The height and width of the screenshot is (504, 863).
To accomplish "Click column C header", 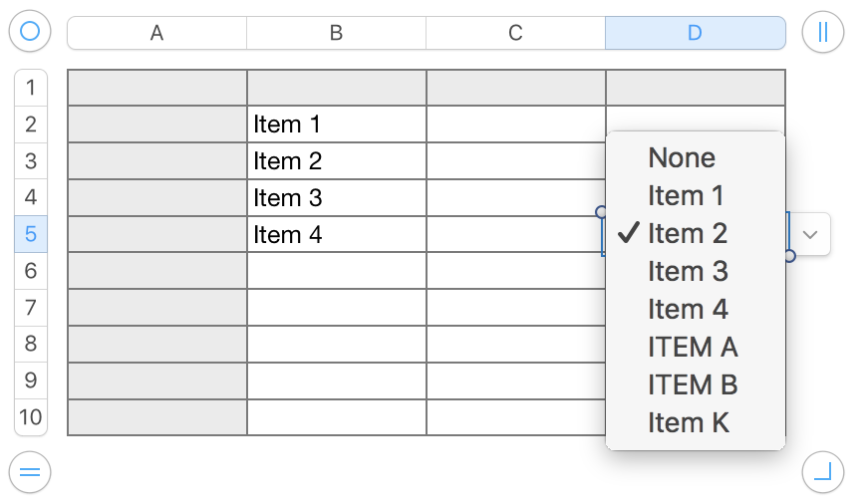I will coord(515,33).
